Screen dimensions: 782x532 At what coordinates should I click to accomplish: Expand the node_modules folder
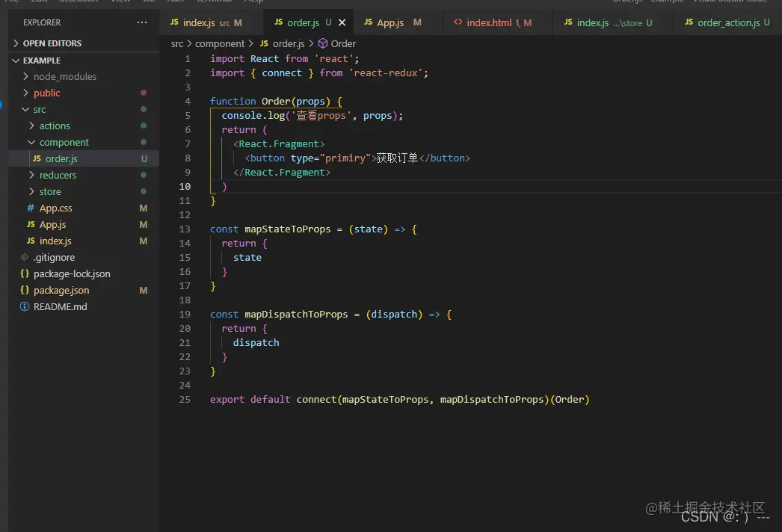(x=84, y=77)
